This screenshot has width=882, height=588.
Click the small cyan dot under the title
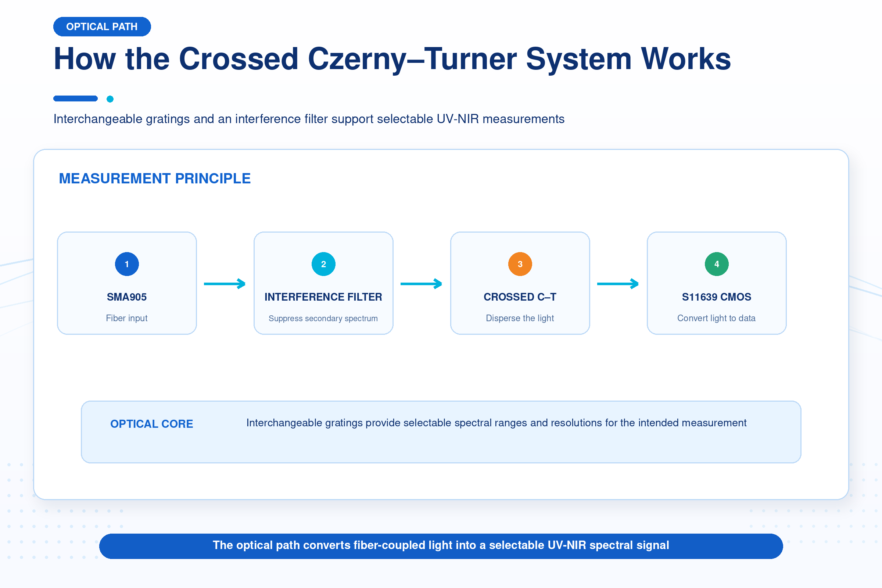tap(110, 99)
